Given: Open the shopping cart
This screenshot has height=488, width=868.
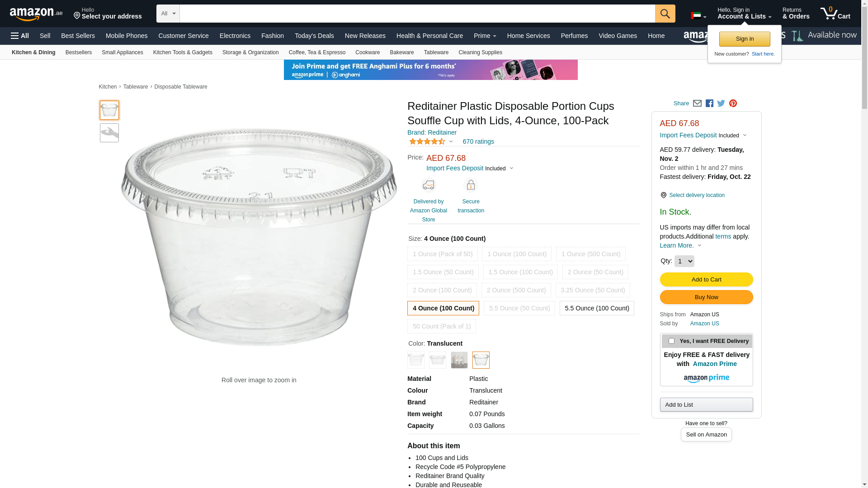Looking at the screenshot, I should (x=835, y=14).
